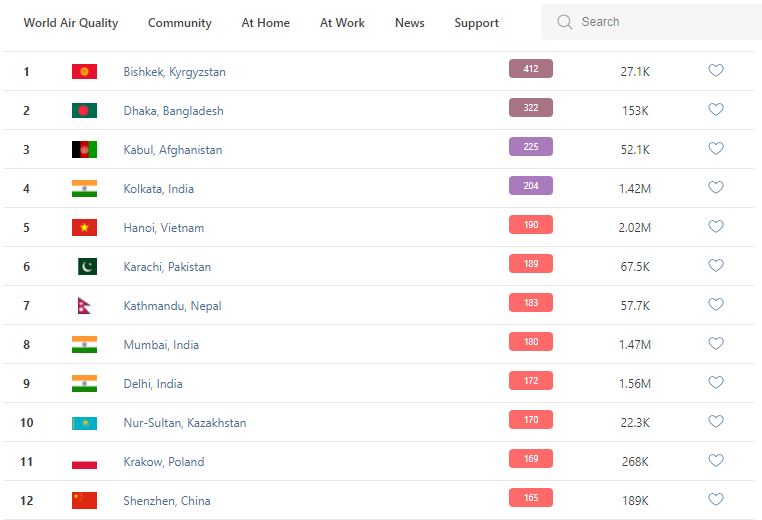Click the Kazakhstan flag beside Nur-Sultan

(84, 423)
